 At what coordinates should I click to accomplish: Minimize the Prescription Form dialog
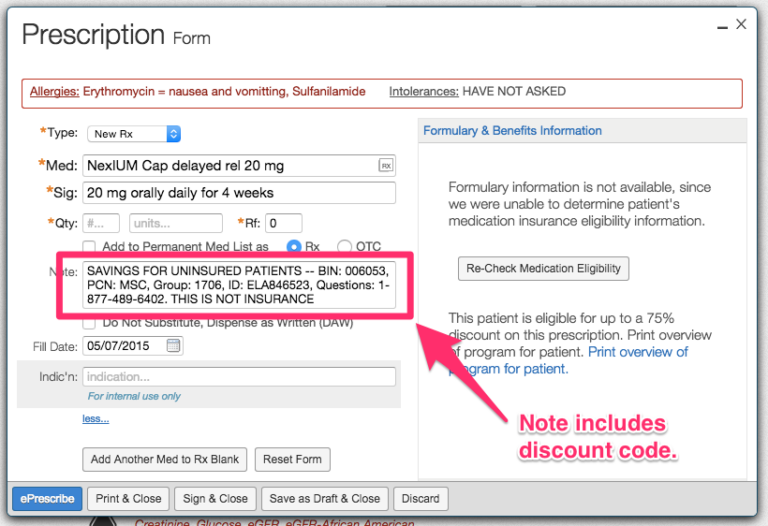[x=722, y=28]
